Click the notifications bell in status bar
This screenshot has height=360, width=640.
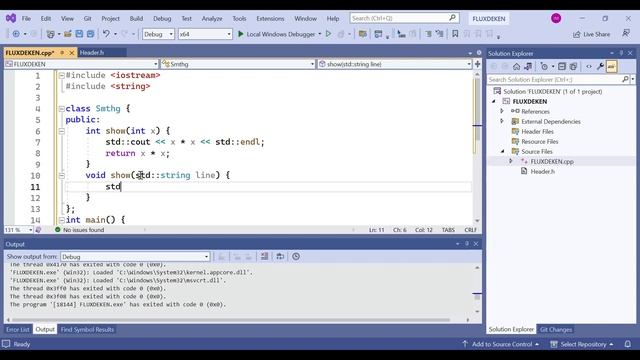628,344
